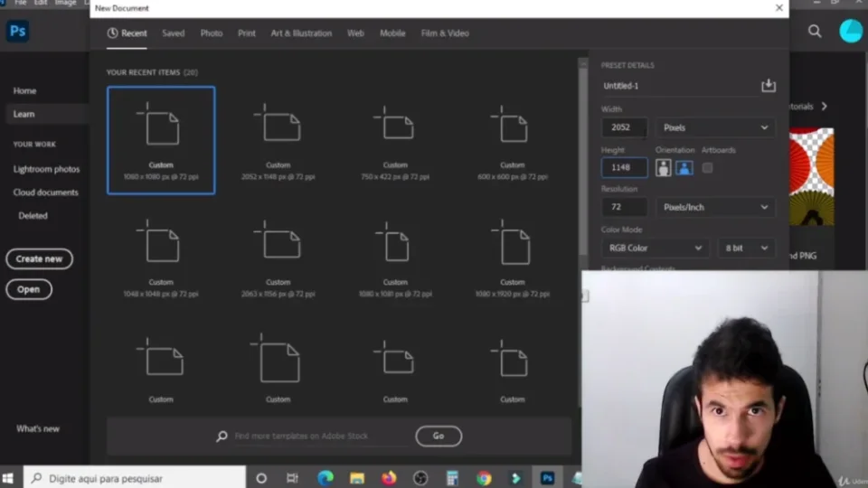Image resolution: width=868 pixels, height=488 pixels.
Task: Open the 8 bit depth dropdown
Action: pos(746,248)
